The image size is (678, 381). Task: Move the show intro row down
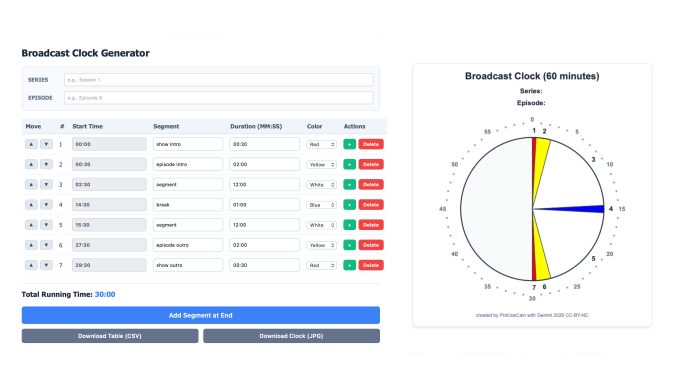pyautogui.click(x=46, y=144)
